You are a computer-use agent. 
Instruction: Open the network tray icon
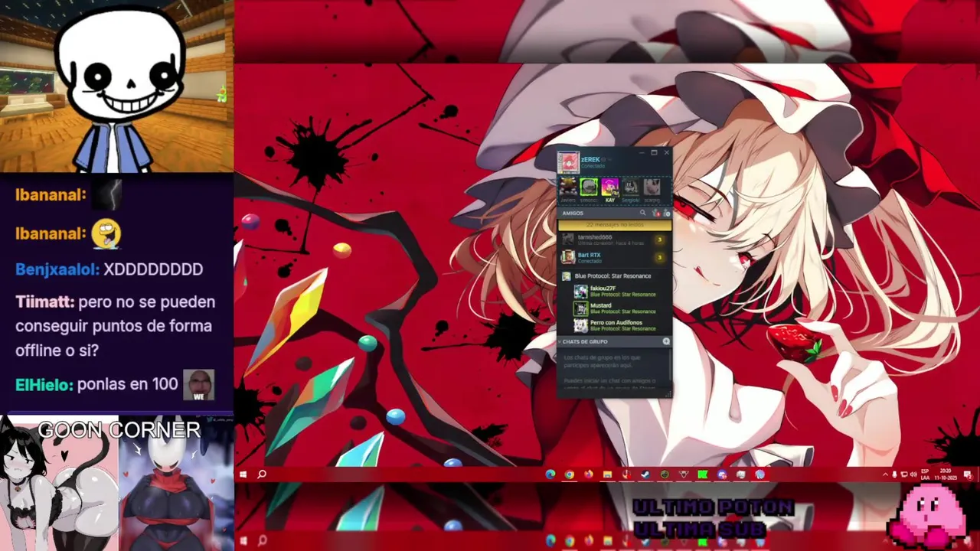pyautogui.click(x=904, y=474)
